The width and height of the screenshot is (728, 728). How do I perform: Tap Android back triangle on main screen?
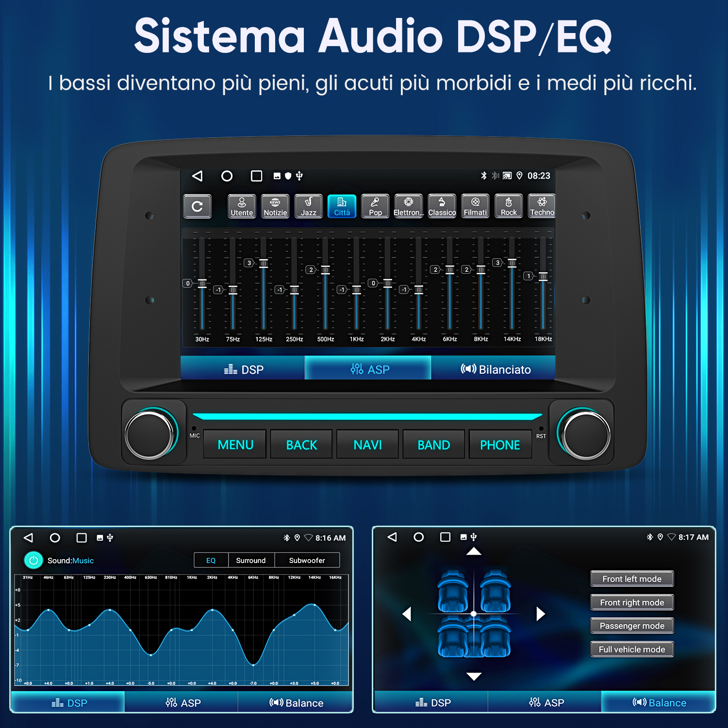click(197, 176)
